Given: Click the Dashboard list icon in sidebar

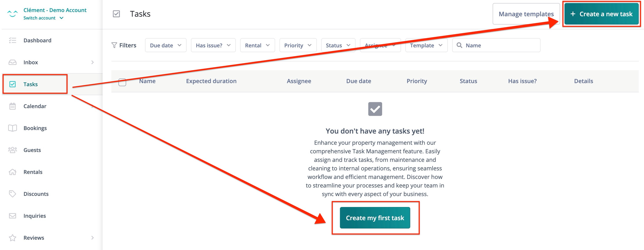Looking at the screenshot, I should 13,40.
